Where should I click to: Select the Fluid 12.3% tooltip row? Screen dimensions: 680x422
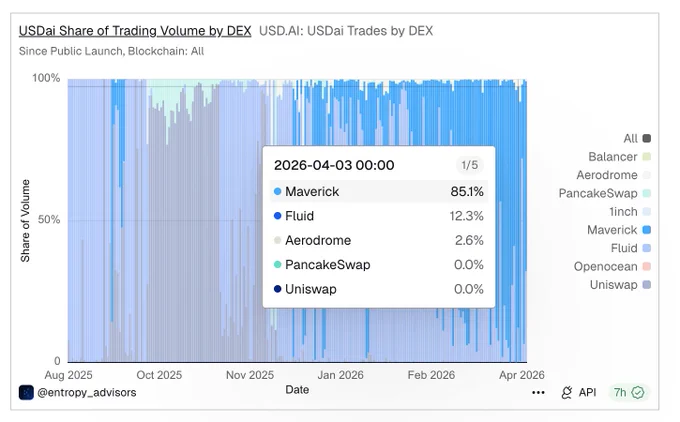point(379,216)
